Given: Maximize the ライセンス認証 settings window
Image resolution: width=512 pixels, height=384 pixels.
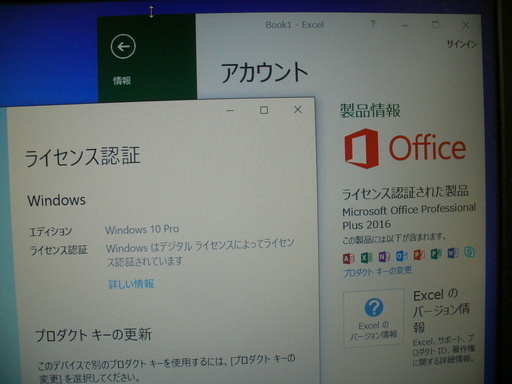Looking at the screenshot, I should tap(264, 110).
